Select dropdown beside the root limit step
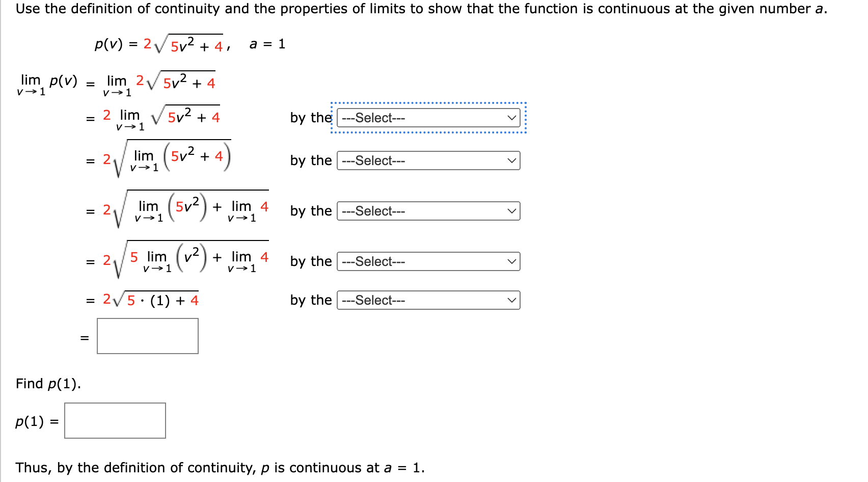 [428, 161]
